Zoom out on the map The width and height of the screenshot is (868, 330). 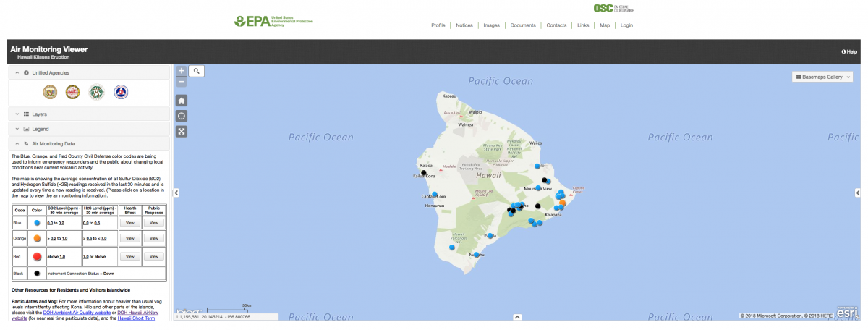tap(182, 82)
